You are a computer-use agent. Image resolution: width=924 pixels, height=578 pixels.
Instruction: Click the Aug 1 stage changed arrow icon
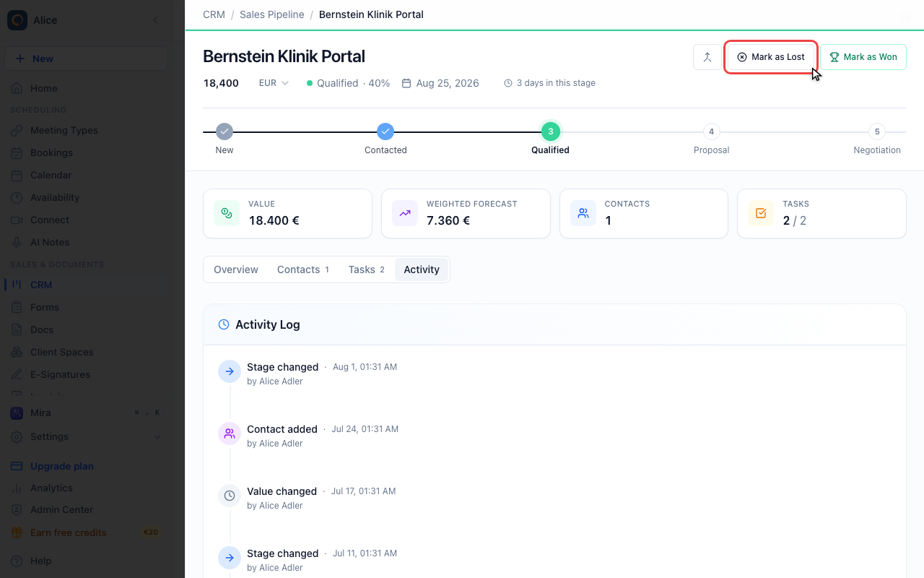coord(230,371)
